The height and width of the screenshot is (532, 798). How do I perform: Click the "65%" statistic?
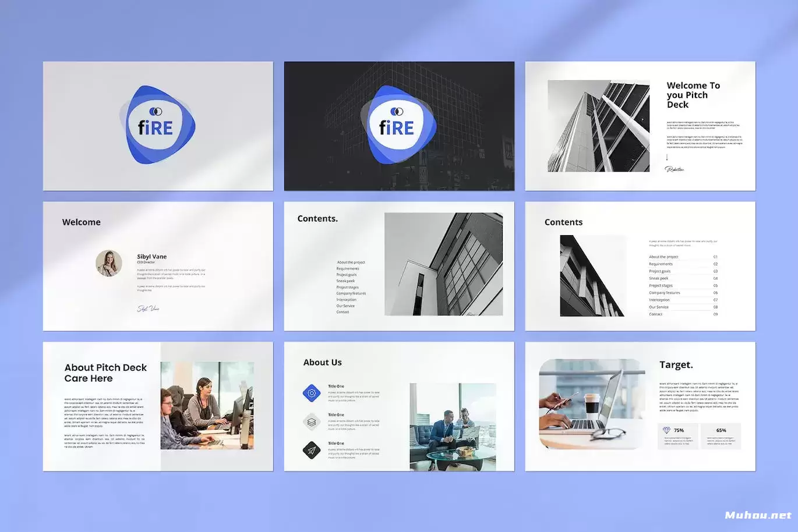(x=721, y=431)
